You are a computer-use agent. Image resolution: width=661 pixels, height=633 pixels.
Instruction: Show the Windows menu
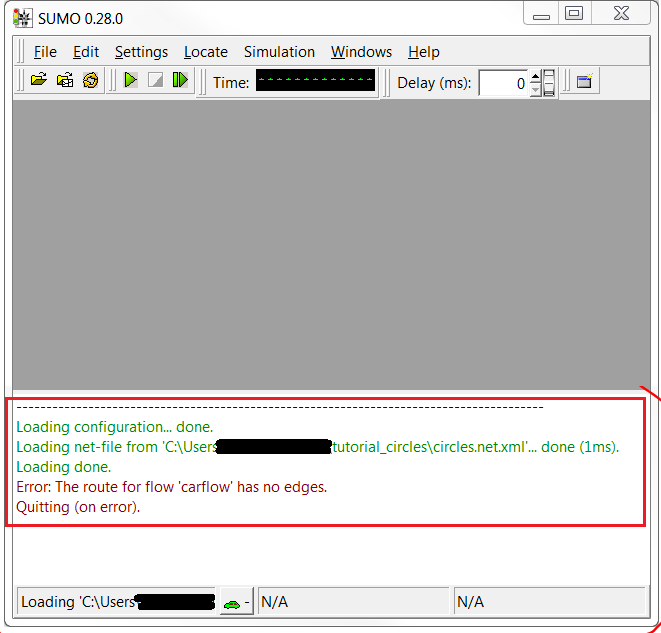pyautogui.click(x=361, y=52)
